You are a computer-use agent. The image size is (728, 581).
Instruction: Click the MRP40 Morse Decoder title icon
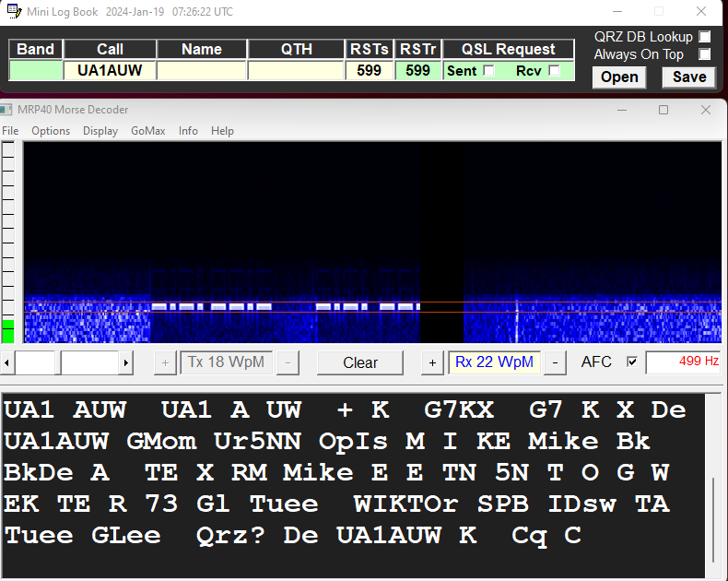click(7, 110)
